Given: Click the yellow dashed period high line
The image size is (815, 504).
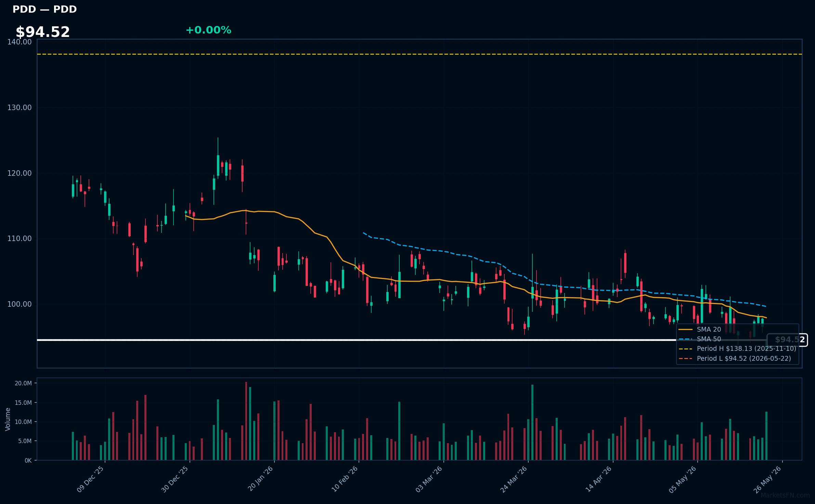Looking at the screenshot, I should click(419, 54).
